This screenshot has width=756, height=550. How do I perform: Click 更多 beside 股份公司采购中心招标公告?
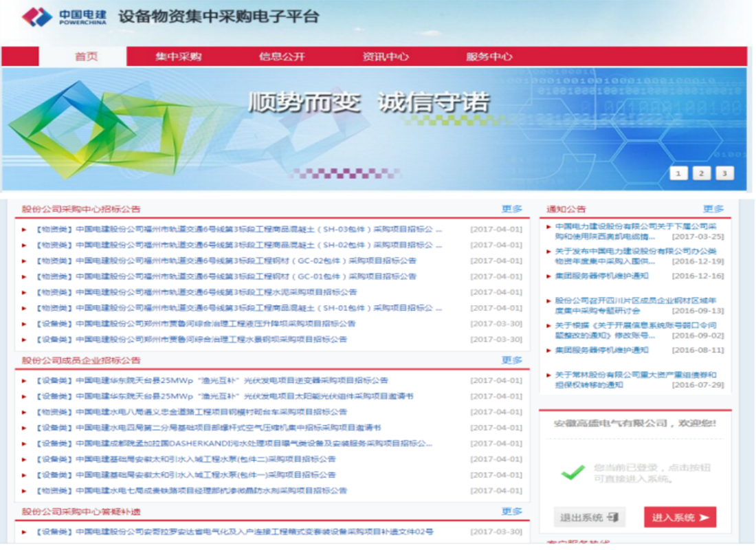(512, 209)
